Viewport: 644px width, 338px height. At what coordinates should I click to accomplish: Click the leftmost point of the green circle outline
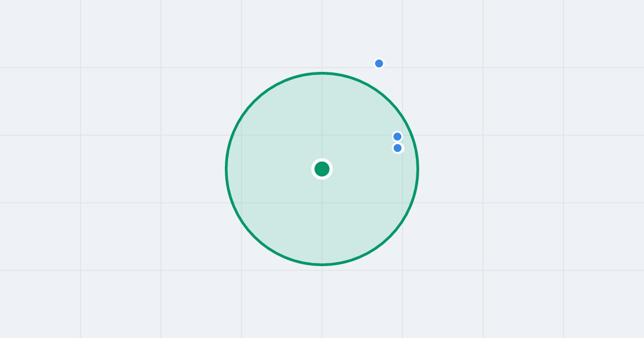pyautogui.click(x=226, y=169)
